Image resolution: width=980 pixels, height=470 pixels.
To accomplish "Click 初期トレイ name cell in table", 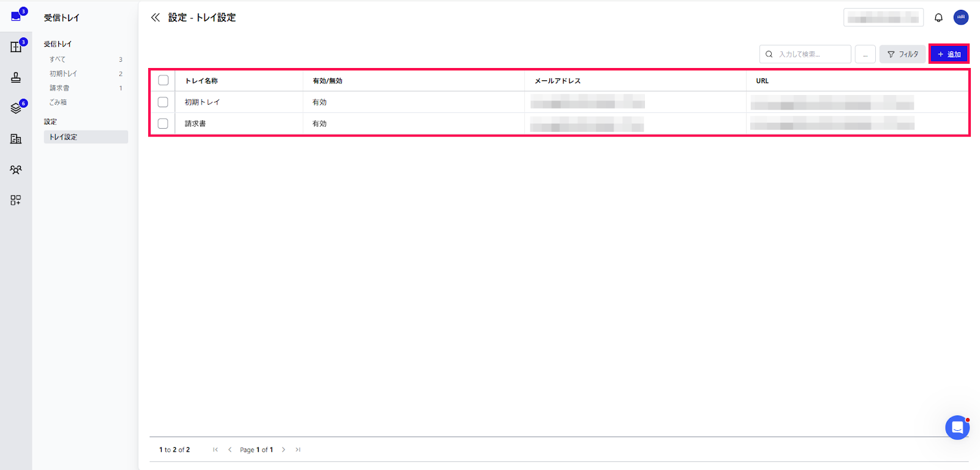I will coord(202,102).
